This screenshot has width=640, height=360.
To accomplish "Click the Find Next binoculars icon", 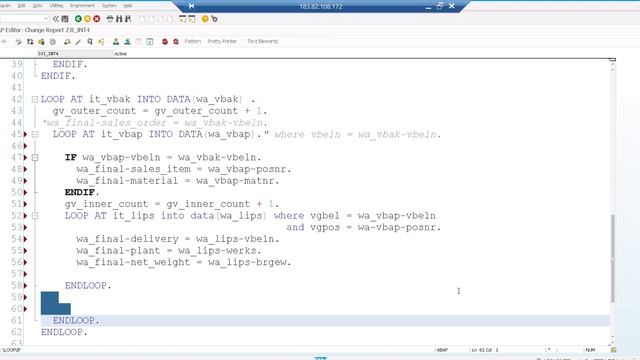I will pos(128,19).
